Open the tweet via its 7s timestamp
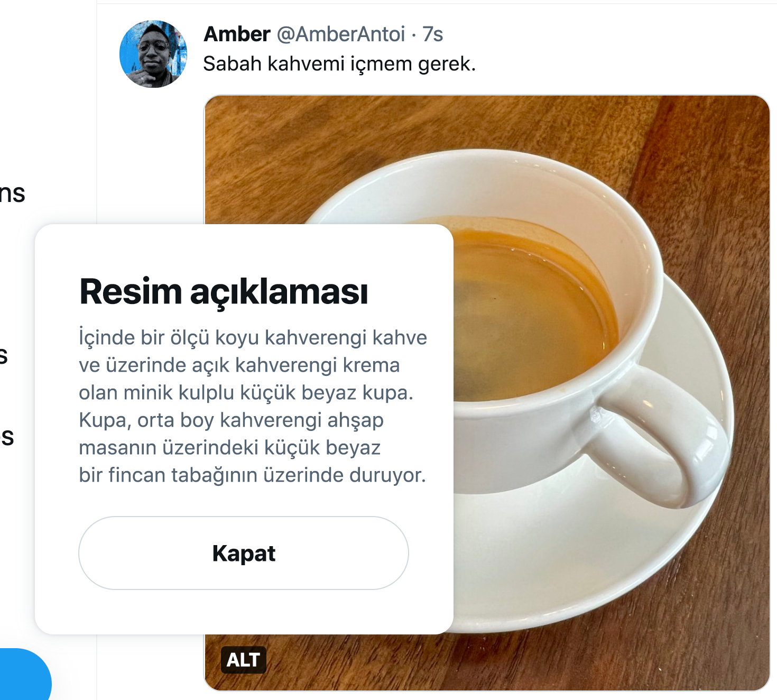 pos(432,34)
